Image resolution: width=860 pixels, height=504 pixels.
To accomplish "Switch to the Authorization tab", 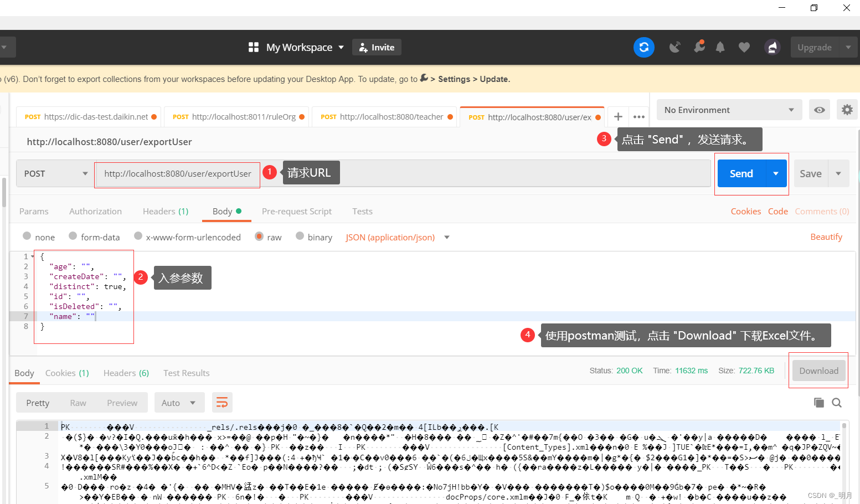I will 95,211.
